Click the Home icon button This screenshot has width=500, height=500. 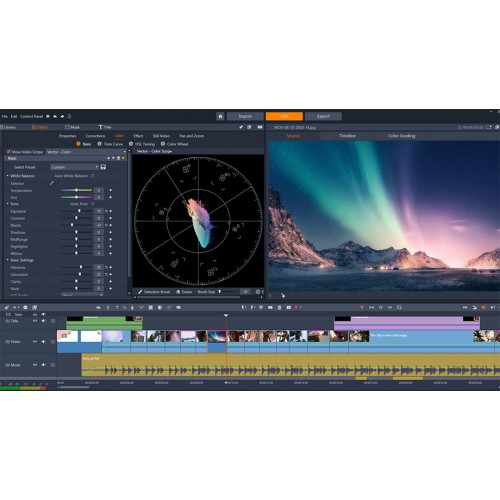coord(220,116)
